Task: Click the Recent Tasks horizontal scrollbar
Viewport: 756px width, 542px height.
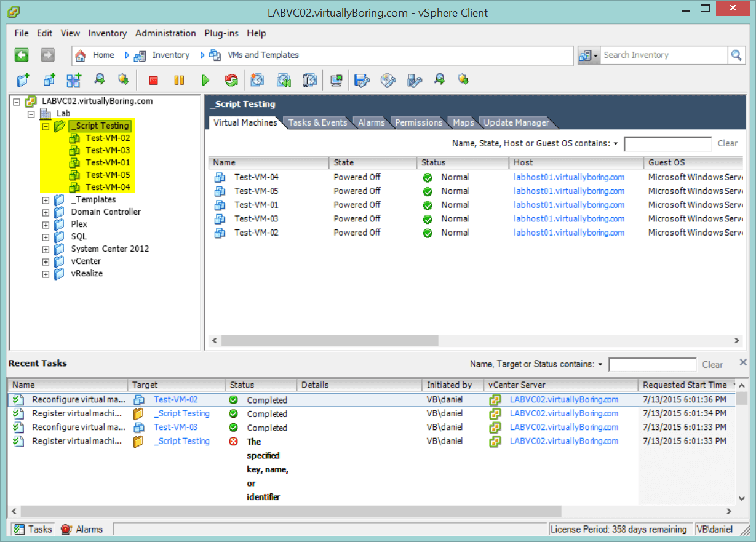Action: click(x=291, y=511)
